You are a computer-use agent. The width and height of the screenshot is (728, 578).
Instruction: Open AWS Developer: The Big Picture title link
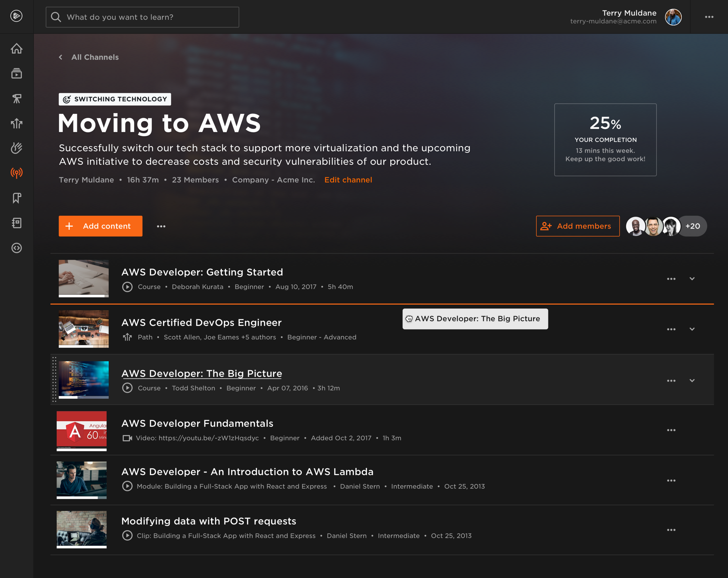coord(202,373)
